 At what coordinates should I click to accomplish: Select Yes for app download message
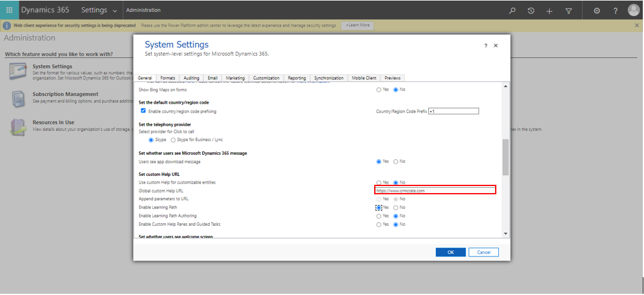[x=379, y=162]
